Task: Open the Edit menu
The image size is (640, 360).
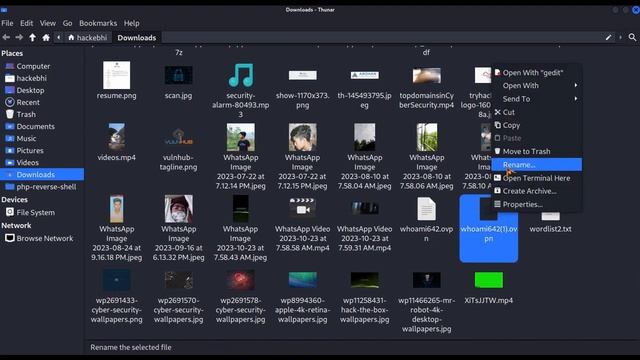Action: 27,23
